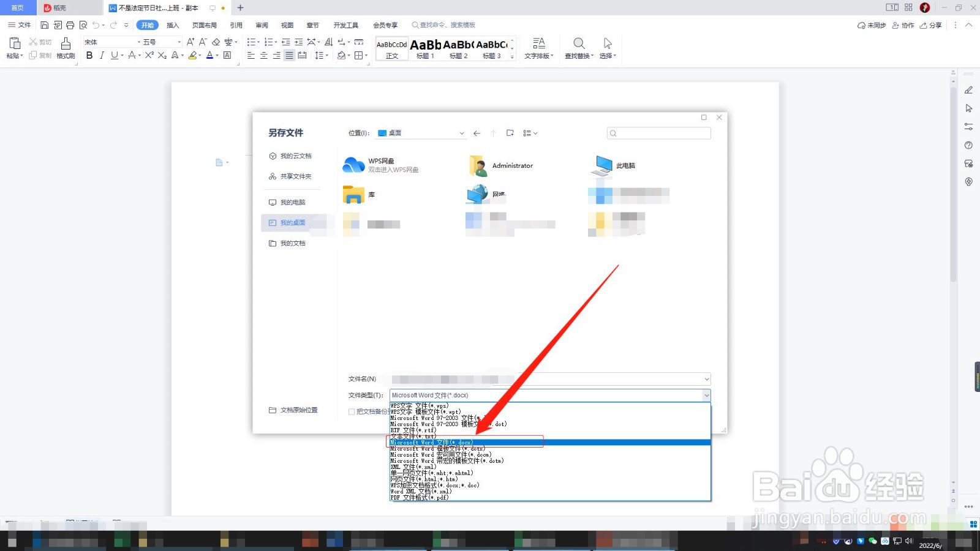Image resolution: width=980 pixels, height=551 pixels.
Task: Click the decrease indent icon
Action: pyautogui.click(x=285, y=42)
